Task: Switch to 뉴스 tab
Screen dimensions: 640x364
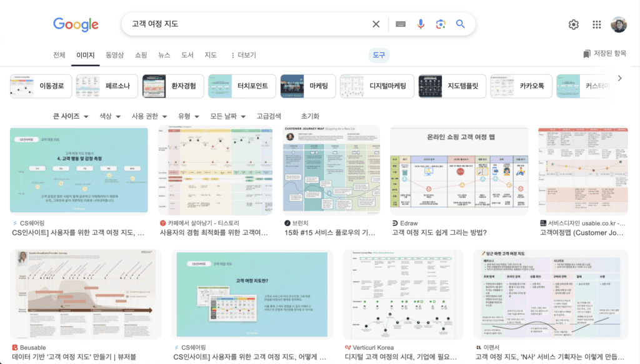Action: [x=164, y=55]
